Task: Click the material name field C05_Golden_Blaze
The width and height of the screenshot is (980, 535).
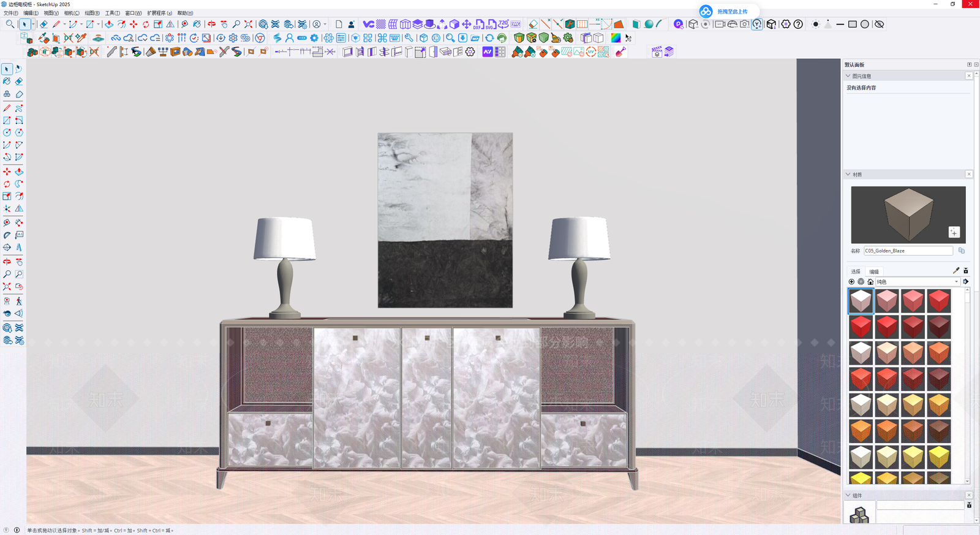Action: 908,251
